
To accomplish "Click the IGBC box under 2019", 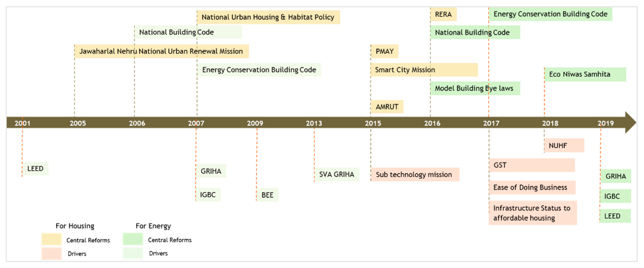I will coord(615,196).
